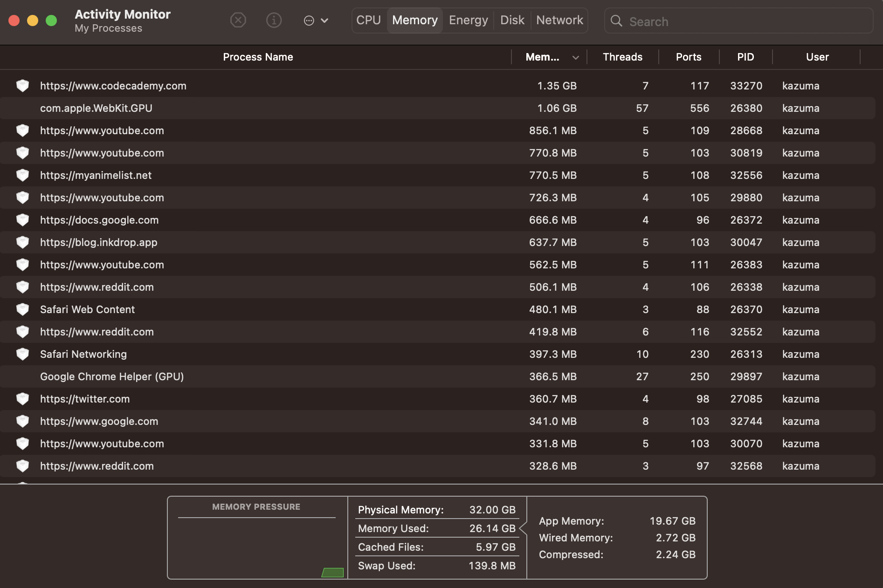Click the shield icon beside www.google.com
The image size is (883, 588).
[22, 421]
